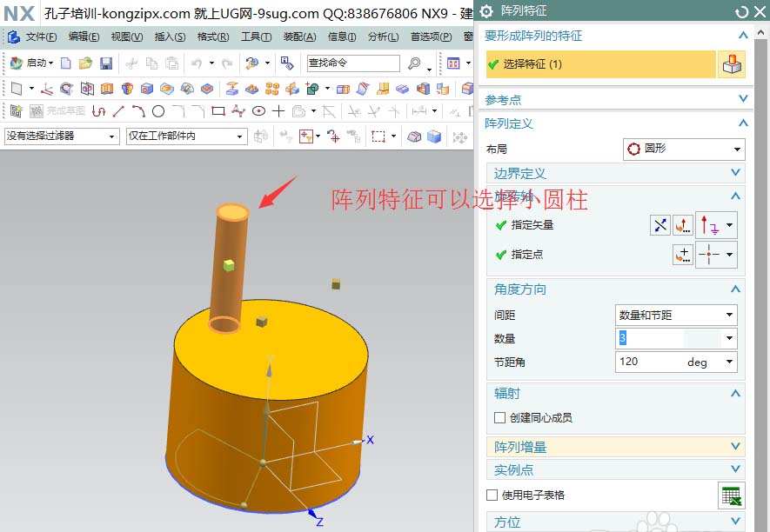Click the 数量 value field
This screenshot has width=770, height=532.
(668, 338)
